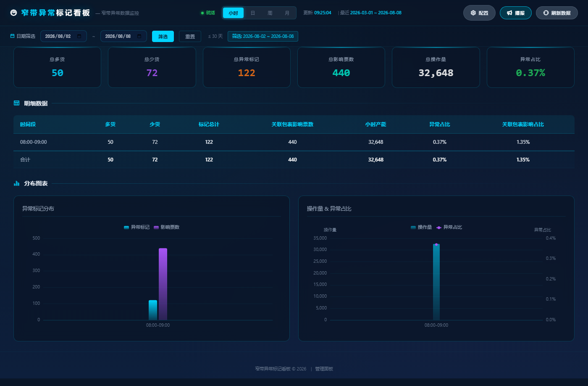Viewport: 588px width, 386px height.
Task: Switch to 周 granularity tab
Action: point(270,13)
